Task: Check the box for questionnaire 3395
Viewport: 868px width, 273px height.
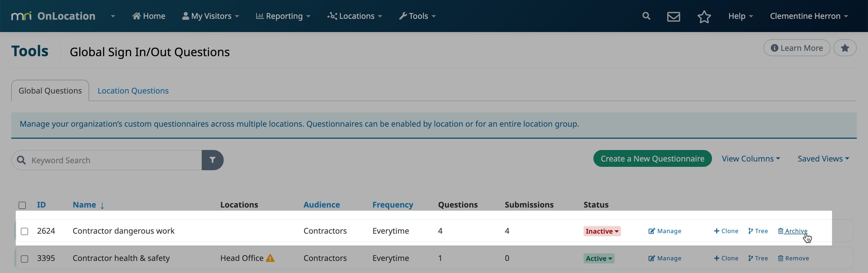Action: (25, 258)
